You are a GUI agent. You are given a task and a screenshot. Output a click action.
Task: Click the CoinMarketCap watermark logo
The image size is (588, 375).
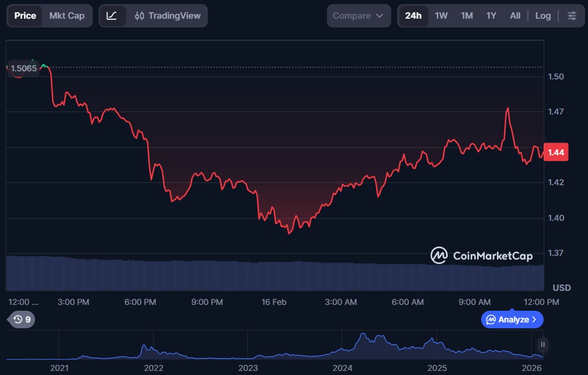click(x=481, y=255)
